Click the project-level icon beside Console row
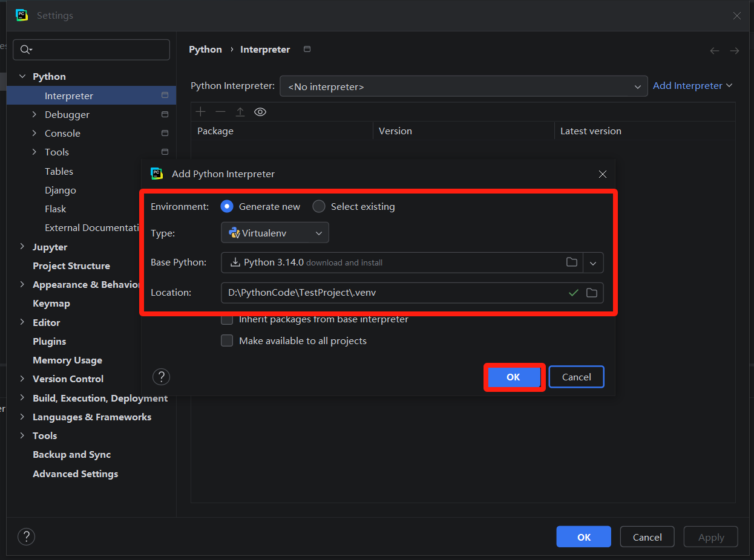Viewport: 754px width, 560px height. [x=165, y=133]
